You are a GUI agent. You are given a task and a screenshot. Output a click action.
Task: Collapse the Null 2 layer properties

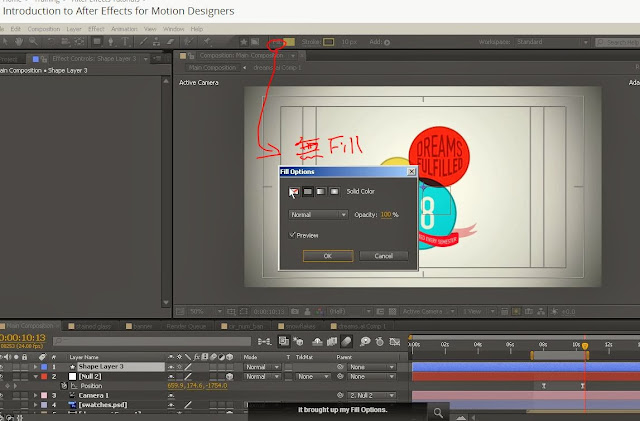[36, 376]
